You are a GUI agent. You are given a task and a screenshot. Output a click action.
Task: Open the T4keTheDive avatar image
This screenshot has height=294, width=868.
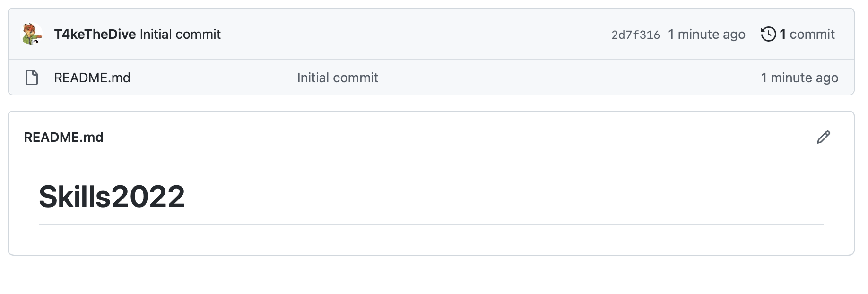32,34
